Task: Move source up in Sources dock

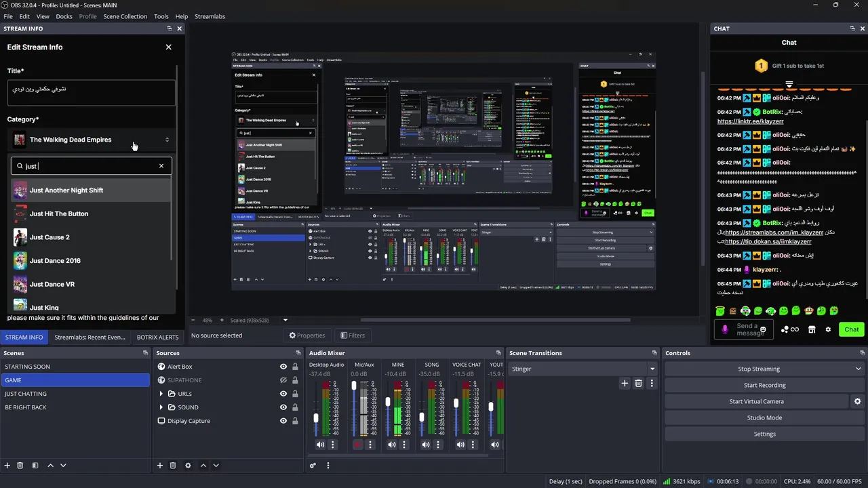Action: click(x=203, y=466)
